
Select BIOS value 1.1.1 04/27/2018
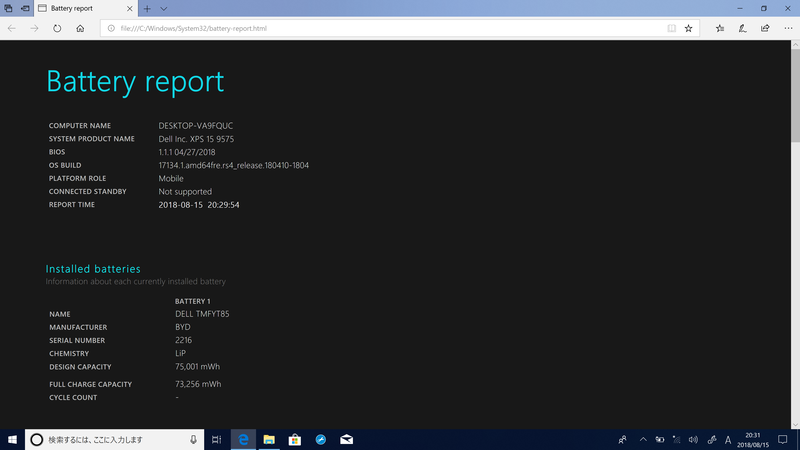tap(187, 152)
